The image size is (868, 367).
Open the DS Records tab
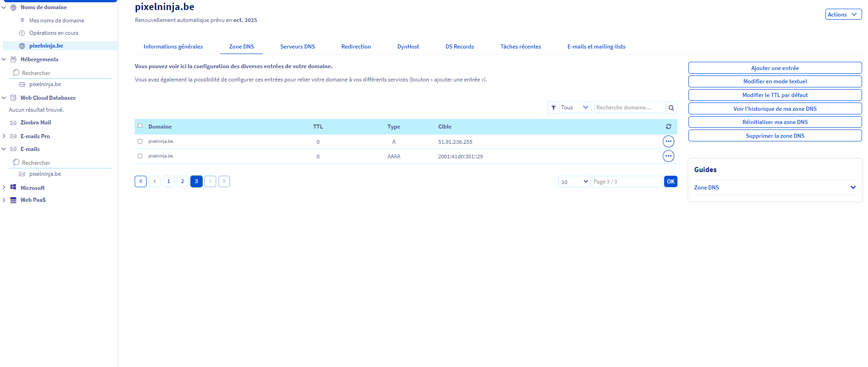point(459,47)
